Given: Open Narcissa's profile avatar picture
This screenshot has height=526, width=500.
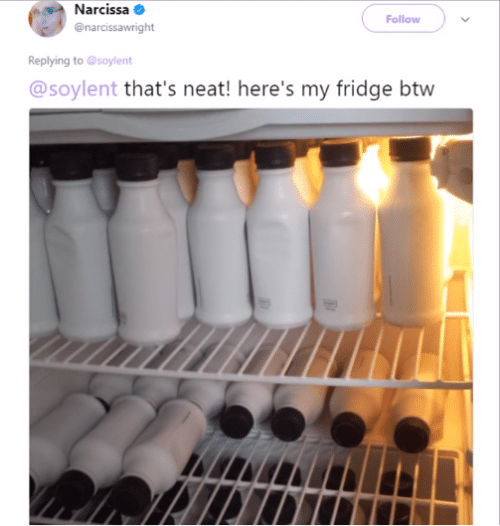Looking at the screenshot, I should coord(47,19).
